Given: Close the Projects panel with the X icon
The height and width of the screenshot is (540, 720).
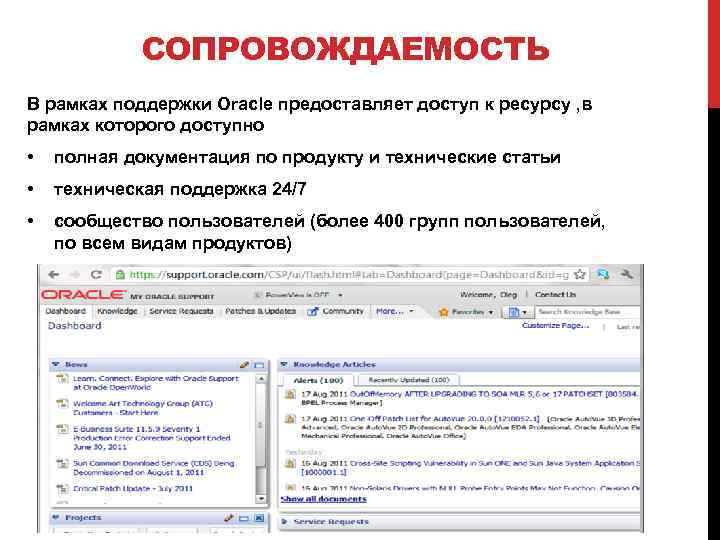Looking at the screenshot, I should (x=259, y=518).
